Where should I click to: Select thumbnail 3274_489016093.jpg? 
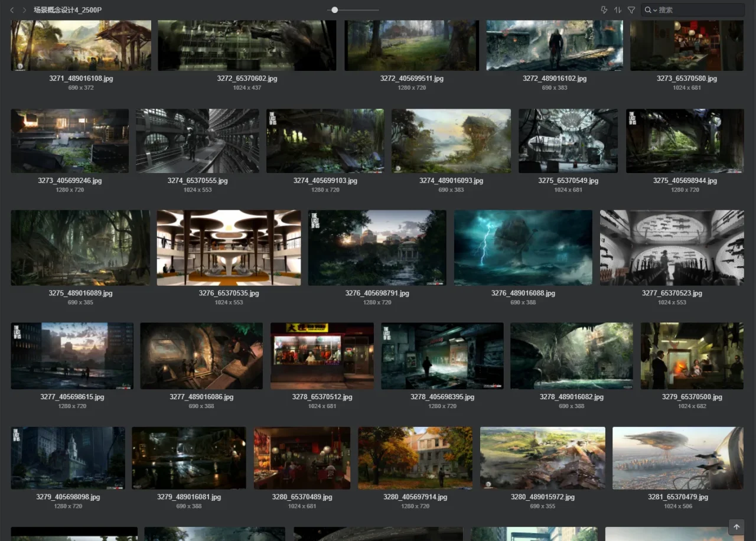[451, 141]
